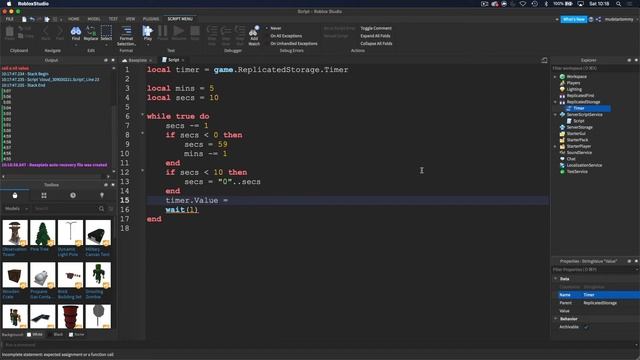Expand the Workspace tree node
This screenshot has height=360, width=640.
click(x=555, y=77)
